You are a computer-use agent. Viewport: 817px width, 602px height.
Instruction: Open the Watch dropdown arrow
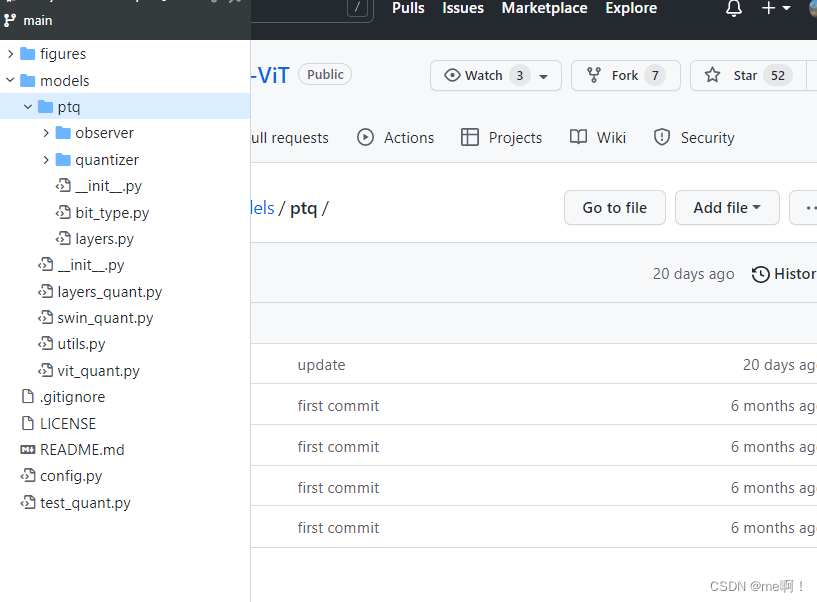tap(543, 76)
